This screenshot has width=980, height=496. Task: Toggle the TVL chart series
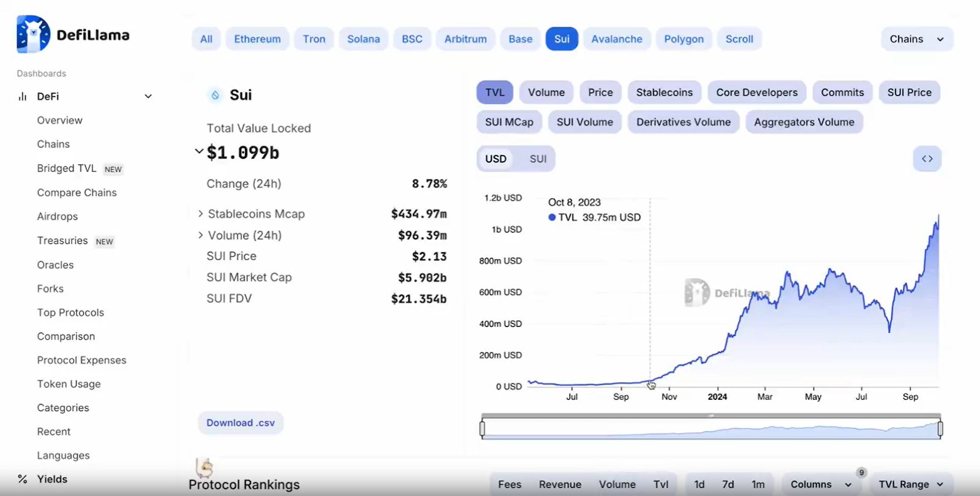tap(495, 92)
